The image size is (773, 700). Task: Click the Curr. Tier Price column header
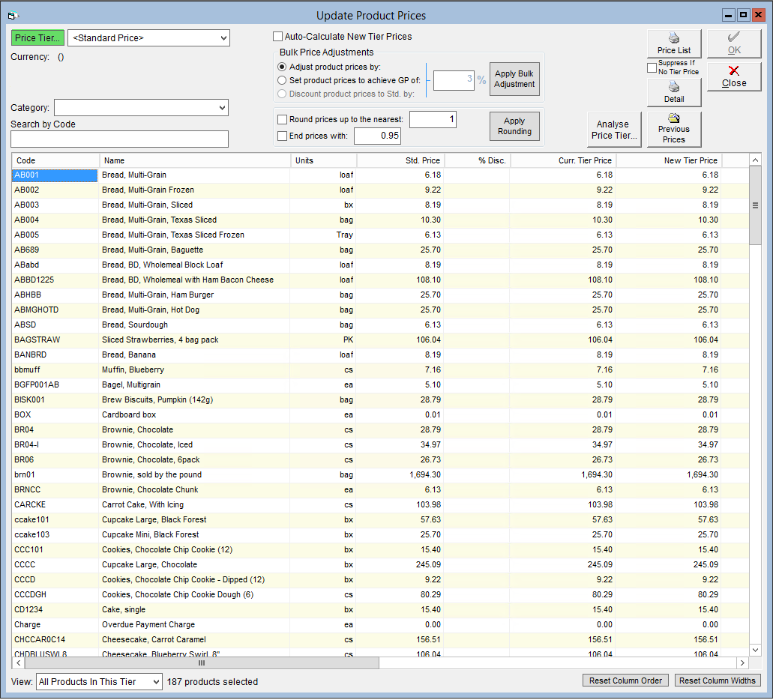[563, 160]
